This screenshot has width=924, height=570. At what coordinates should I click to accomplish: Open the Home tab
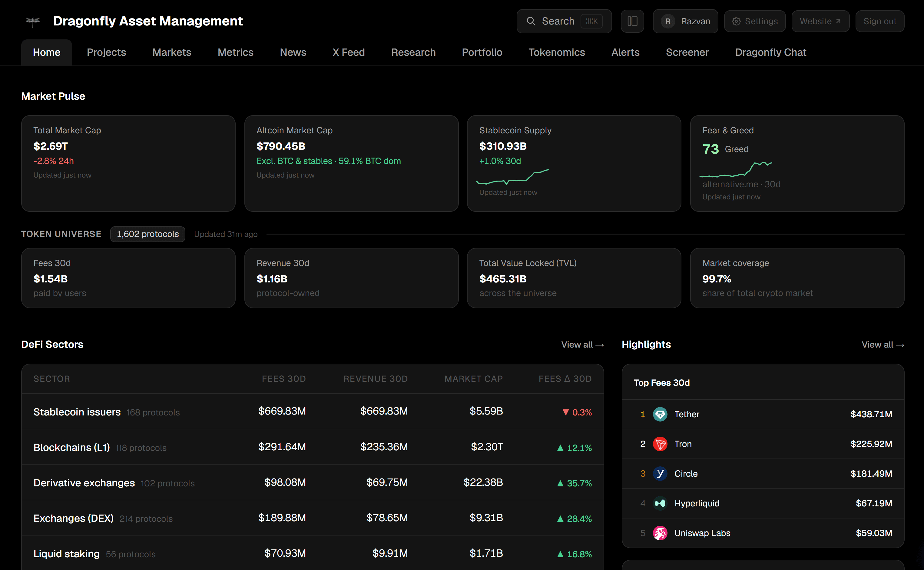pyautogui.click(x=47, y=52)
